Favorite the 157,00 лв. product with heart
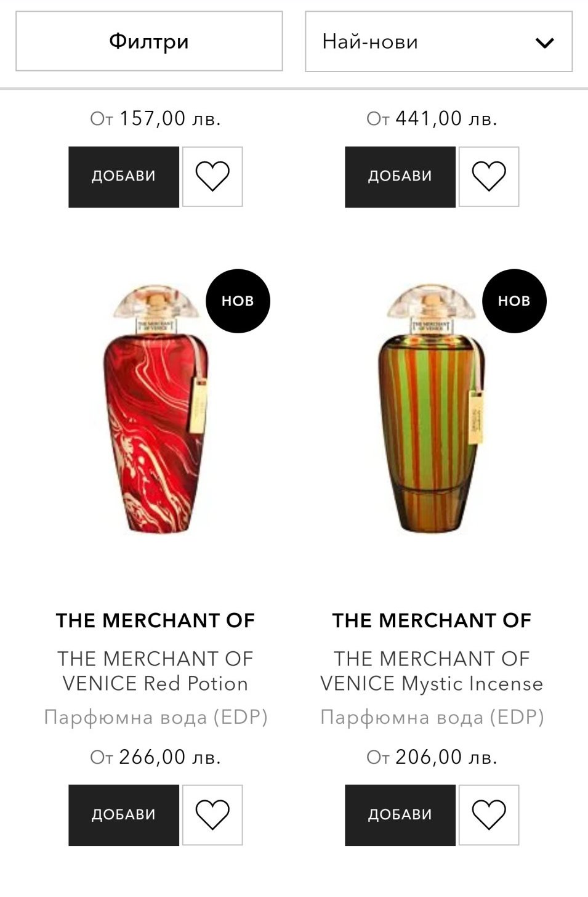 click(x=212, y=176)
